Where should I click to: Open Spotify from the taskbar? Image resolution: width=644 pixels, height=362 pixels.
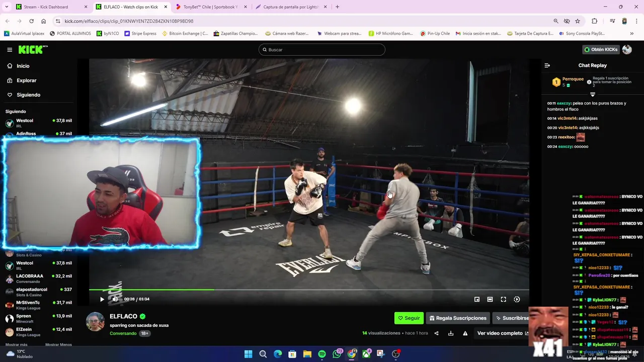(x=322, y=354)
